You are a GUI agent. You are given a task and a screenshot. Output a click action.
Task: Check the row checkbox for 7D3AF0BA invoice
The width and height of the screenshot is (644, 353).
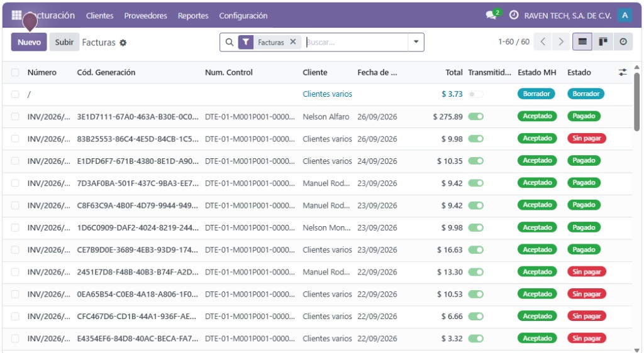15,183
